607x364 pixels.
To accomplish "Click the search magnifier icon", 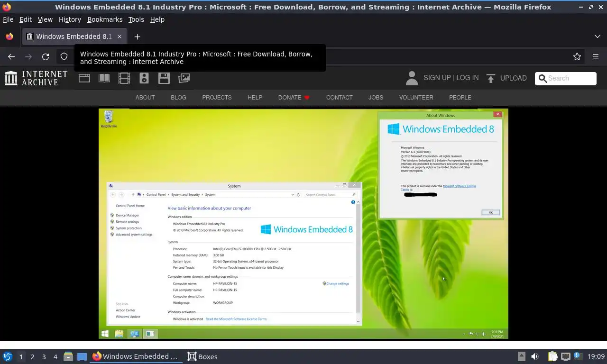I will tap(543, 78).
